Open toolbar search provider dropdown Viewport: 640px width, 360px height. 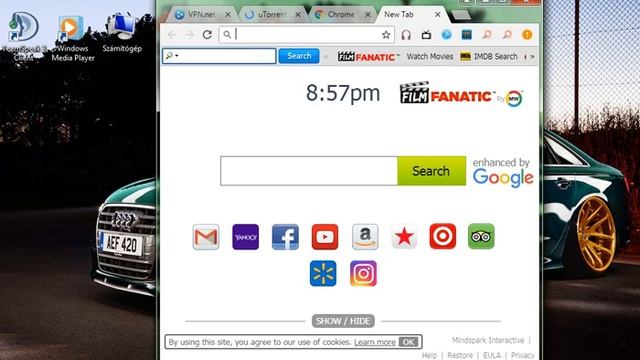(172, 56)
